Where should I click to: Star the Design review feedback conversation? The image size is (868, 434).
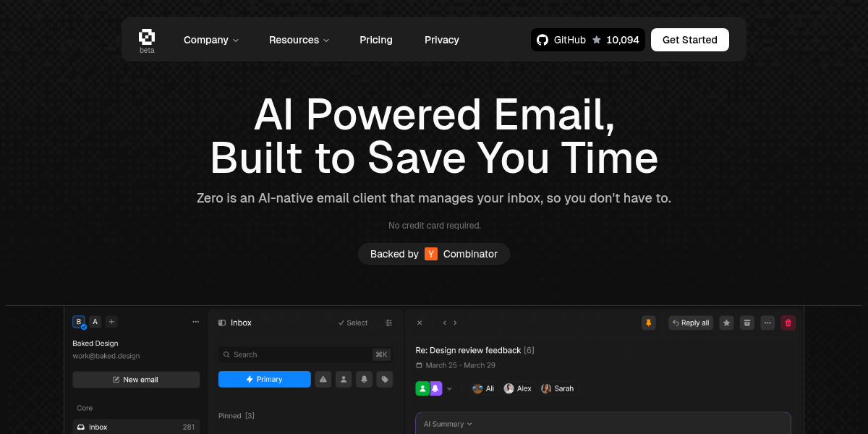pos(726,323)
